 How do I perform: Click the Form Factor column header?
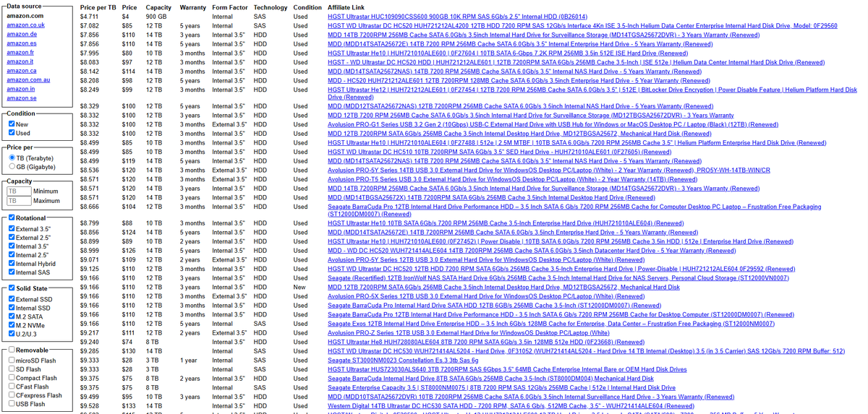(229, 7)
